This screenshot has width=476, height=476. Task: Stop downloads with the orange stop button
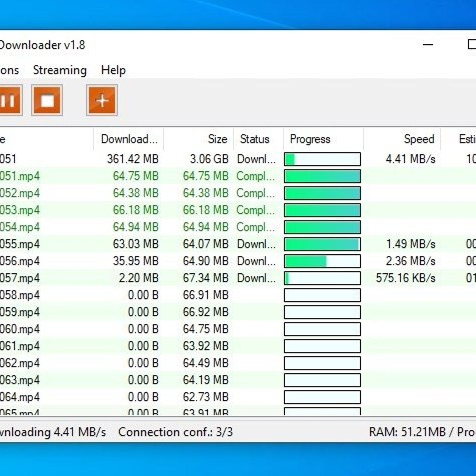pyautogui.click(x=47, y=100)
